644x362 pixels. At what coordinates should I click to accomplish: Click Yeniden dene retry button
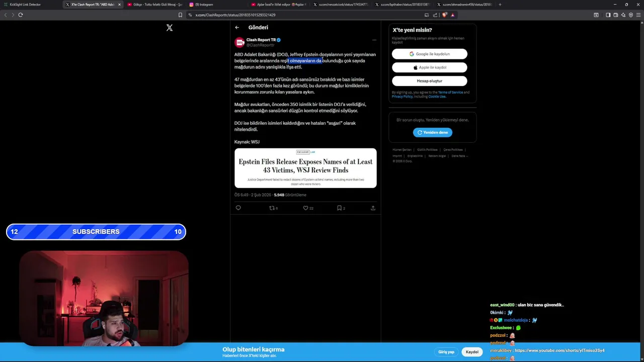point(433,132)
